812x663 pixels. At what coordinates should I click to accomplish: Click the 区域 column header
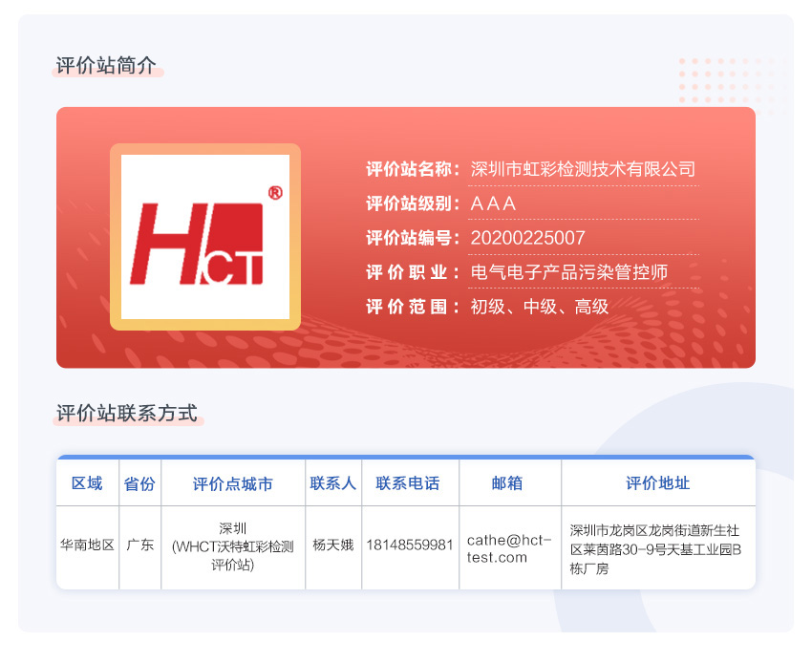pos(87,483)
